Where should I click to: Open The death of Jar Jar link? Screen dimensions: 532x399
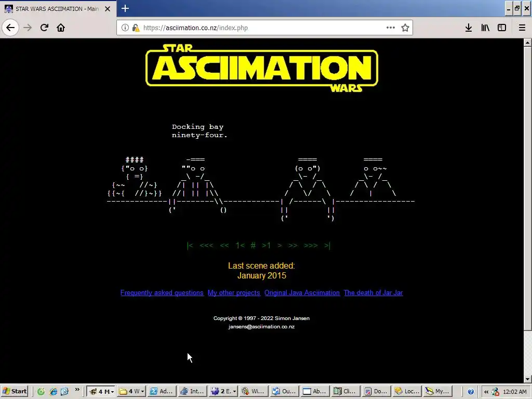pos(373,293)
